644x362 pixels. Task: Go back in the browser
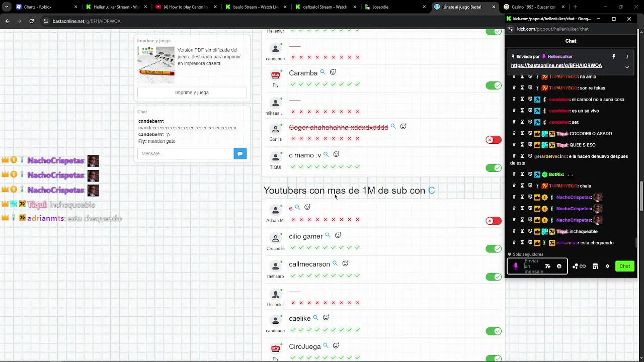tap(7, 21)
